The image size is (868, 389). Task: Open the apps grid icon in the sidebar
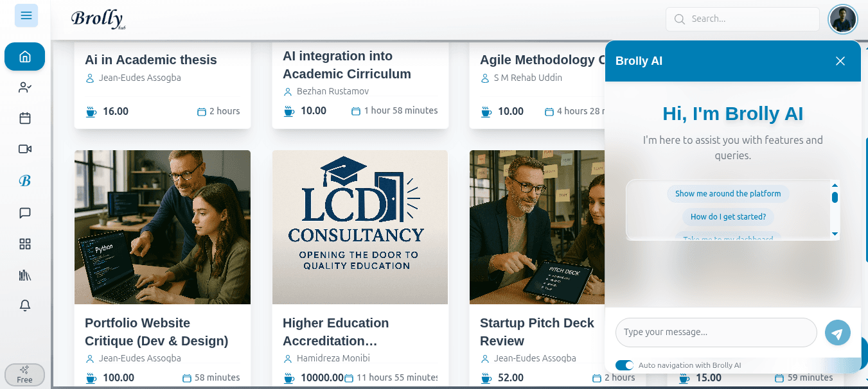pos(24,244)
